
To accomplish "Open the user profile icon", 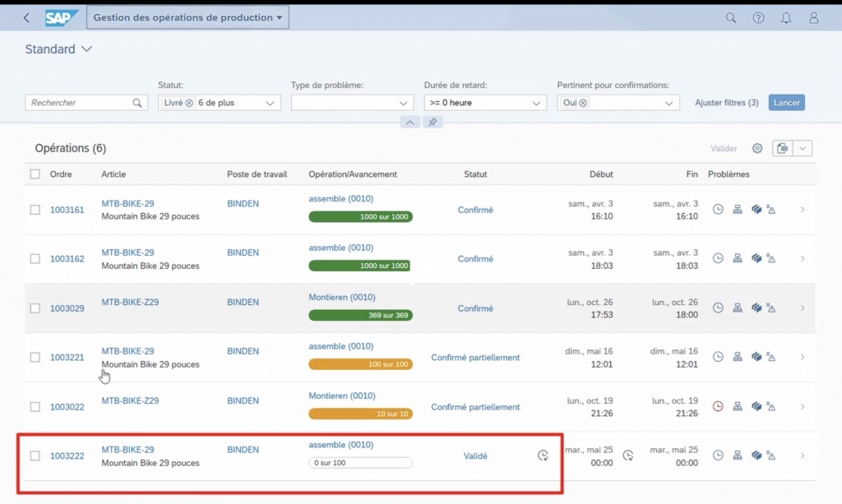I will pyautogui.click(x=813, y=17).
